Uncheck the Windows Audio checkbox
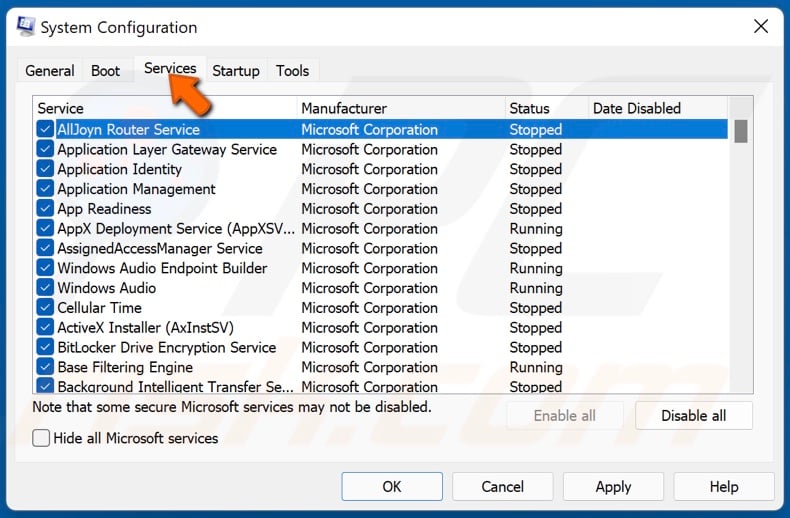The image size is (790, 518). coord(45,288)
